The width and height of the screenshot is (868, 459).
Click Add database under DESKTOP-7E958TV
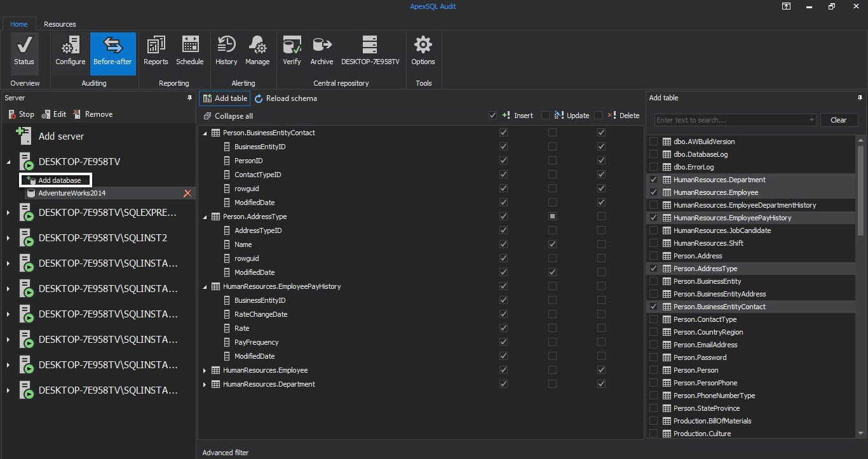(x=55, y=180)
